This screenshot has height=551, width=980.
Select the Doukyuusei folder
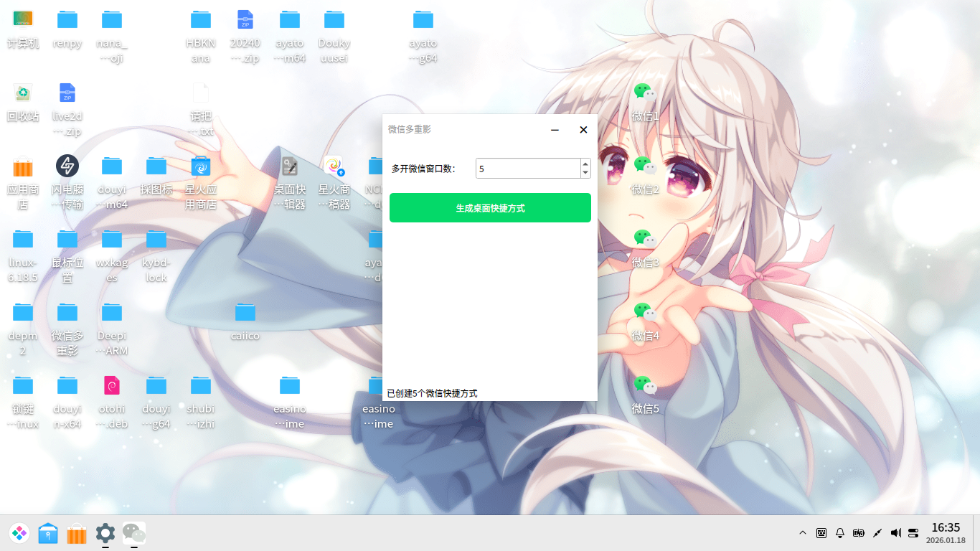point(334,36)
